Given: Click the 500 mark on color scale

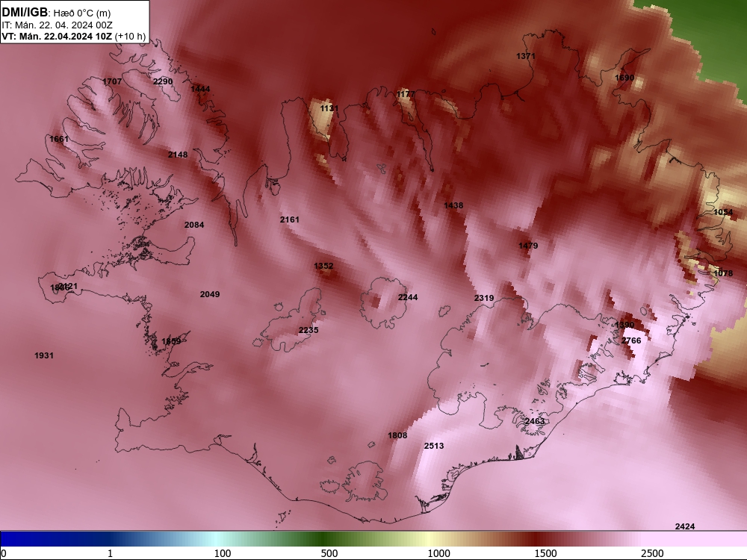Looking at the screenshot, I should (329, 553).
